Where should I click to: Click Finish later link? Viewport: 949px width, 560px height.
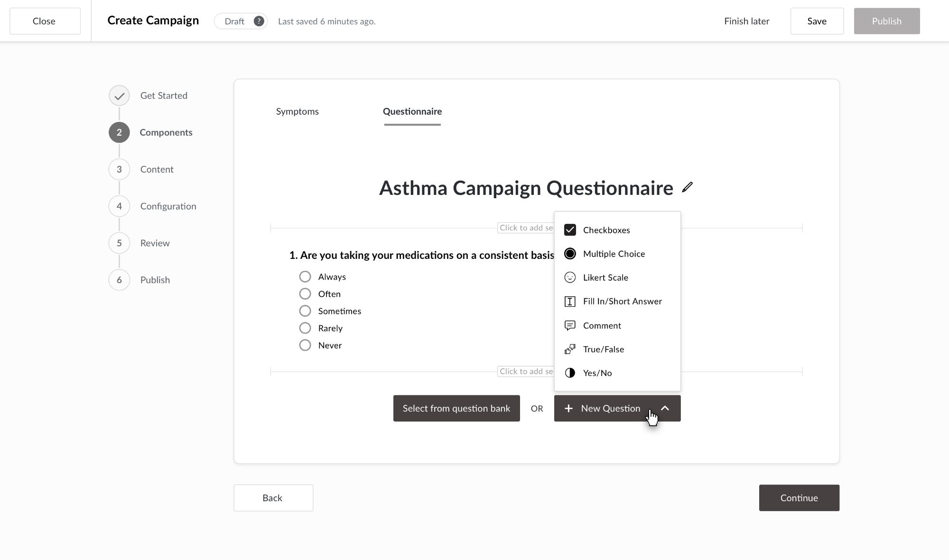pyautogui.click(x=747, y=21)
